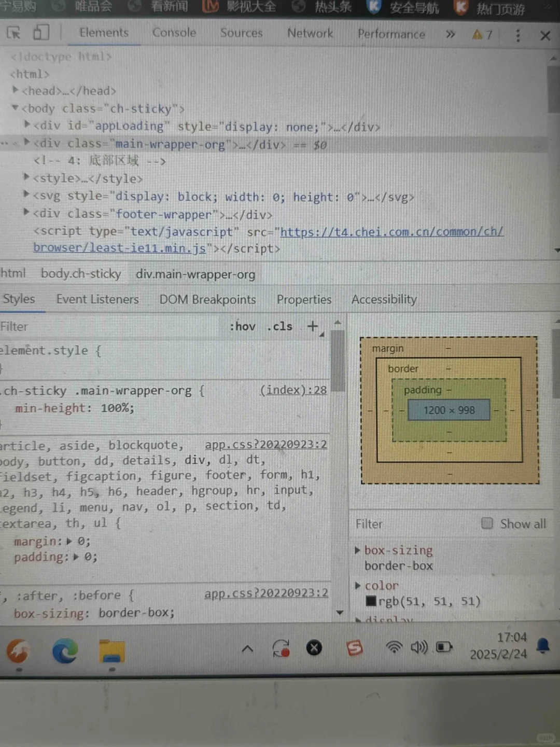Open the notifications bell icon

coord(543,646)
